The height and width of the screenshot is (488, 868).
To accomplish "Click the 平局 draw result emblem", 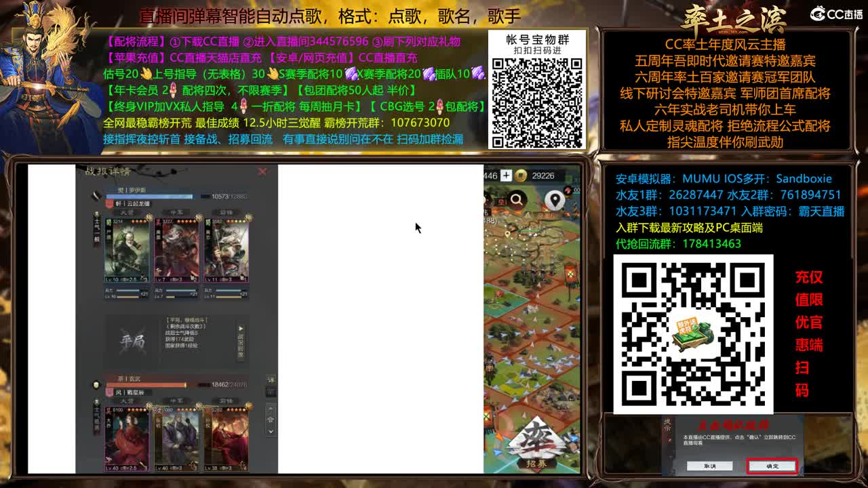I will point(132,342).
